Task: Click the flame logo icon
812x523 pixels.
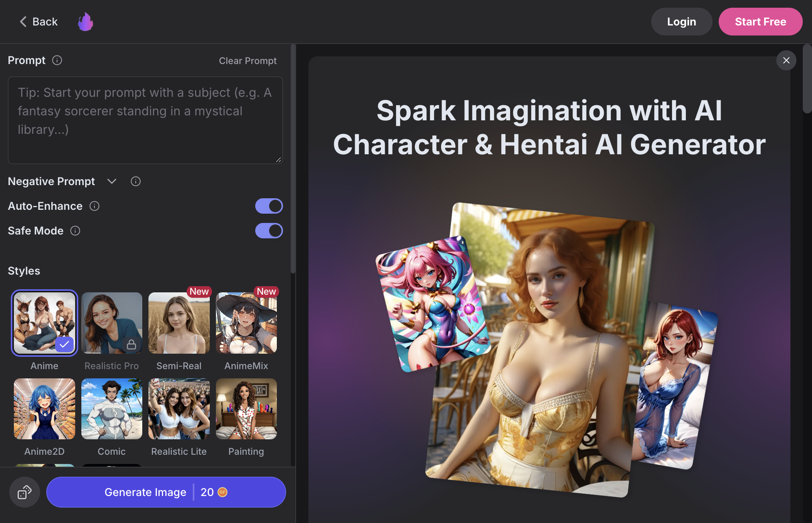Action: pos(85,22)
